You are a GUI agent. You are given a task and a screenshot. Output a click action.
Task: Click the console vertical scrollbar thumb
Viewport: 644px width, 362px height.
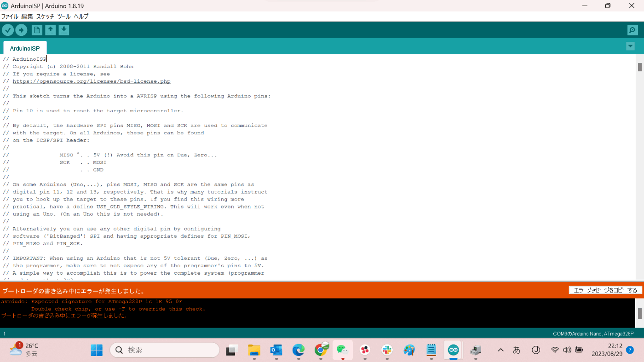pos(639,313)
